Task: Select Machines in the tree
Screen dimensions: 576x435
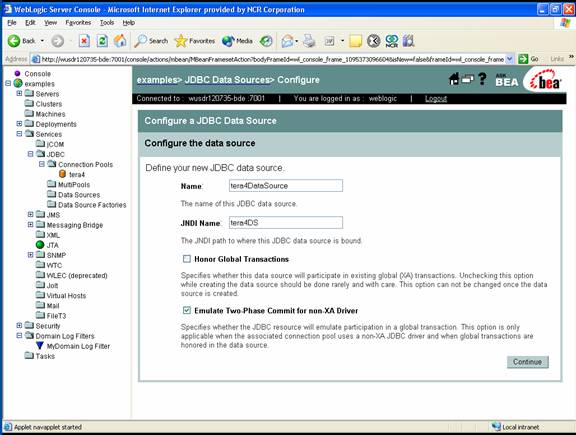Action: point(50,114)
